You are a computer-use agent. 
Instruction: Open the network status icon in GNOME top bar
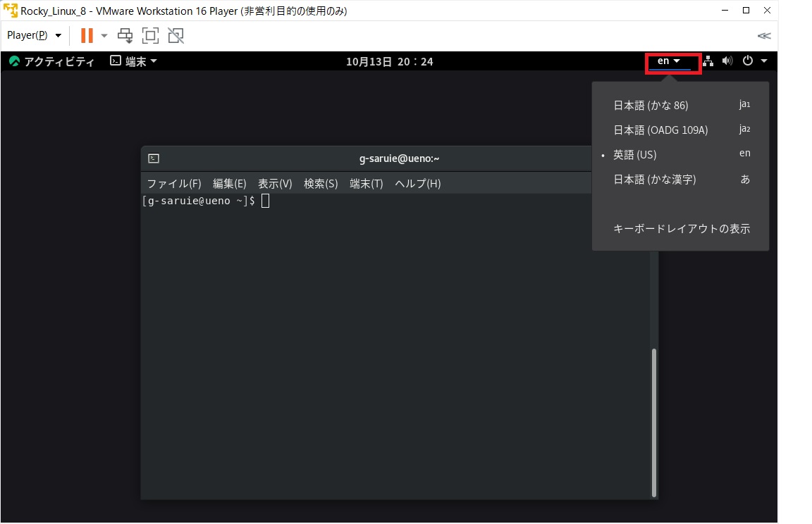click(708, 61)
